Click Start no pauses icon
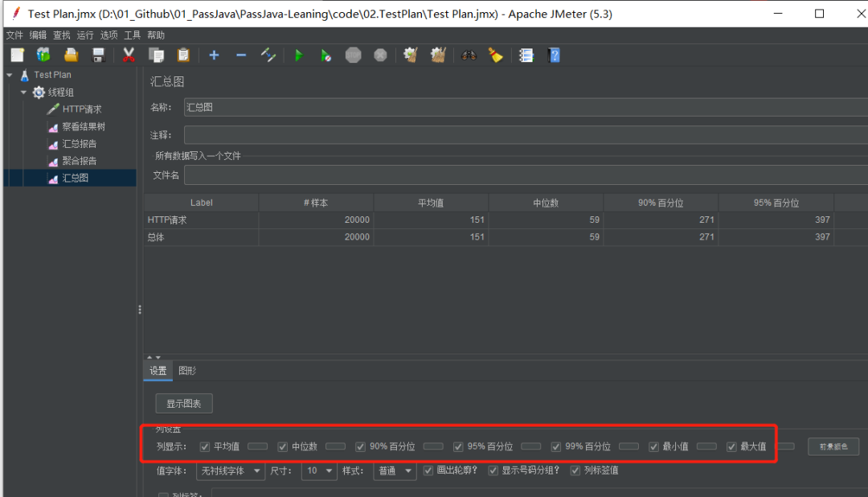The height and width of the screenshot is (497, 868). (x=326, y=55)
